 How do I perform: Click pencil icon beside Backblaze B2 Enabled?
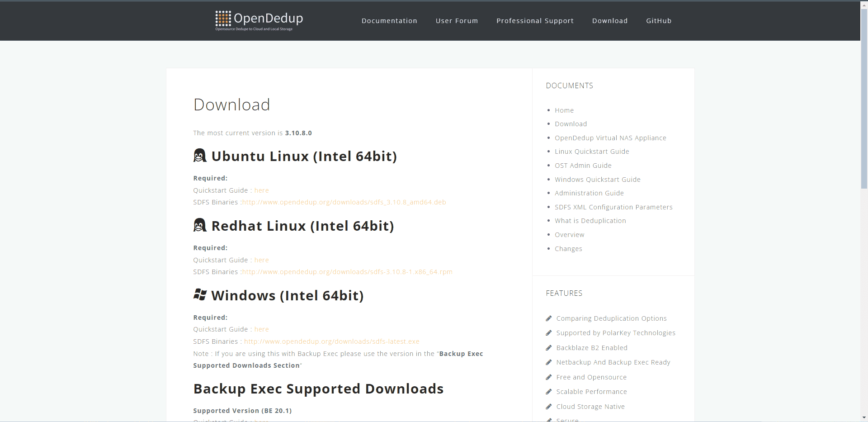[x=549, y=348]
